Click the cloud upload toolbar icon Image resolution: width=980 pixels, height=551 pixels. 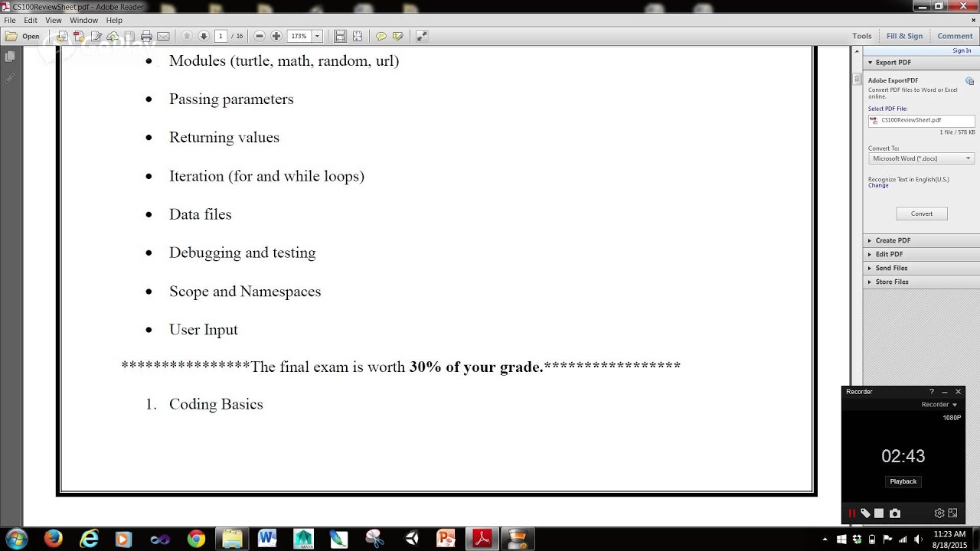coord(113,36)
